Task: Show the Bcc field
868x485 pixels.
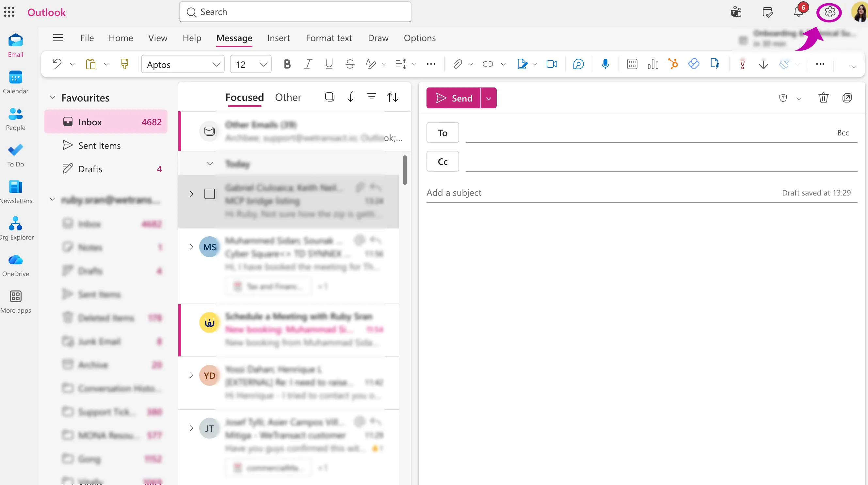Action: point(843,133)
